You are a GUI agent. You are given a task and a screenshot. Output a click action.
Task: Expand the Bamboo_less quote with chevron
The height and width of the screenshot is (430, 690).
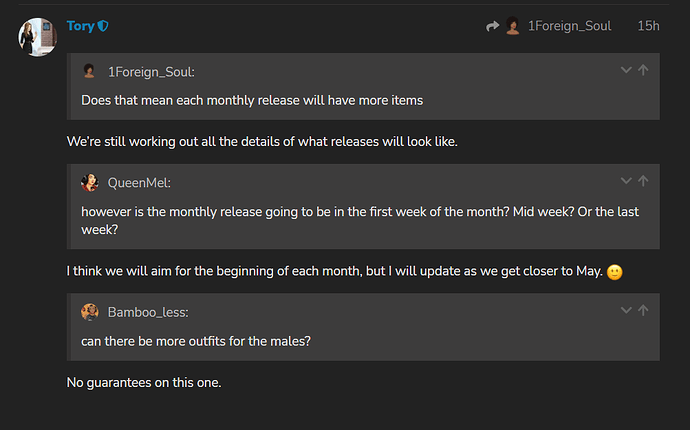tap(626, 310)
